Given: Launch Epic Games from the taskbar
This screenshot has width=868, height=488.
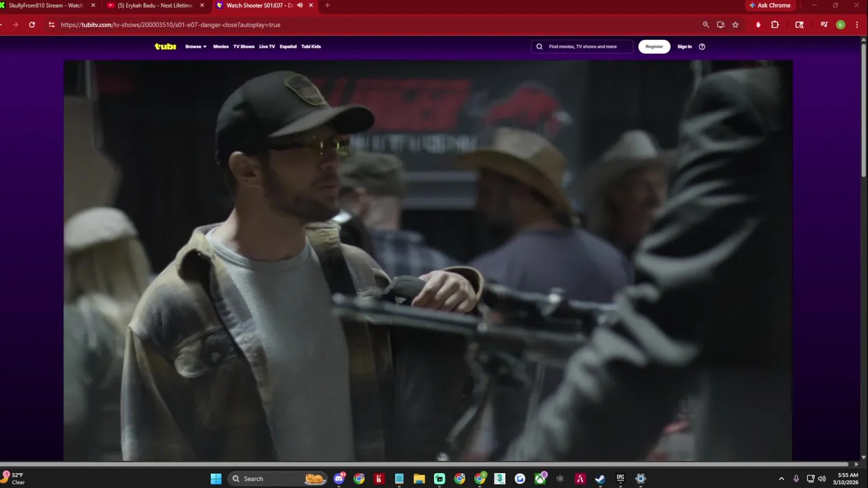Looking at the screenshot, I should tap(620, 479).
